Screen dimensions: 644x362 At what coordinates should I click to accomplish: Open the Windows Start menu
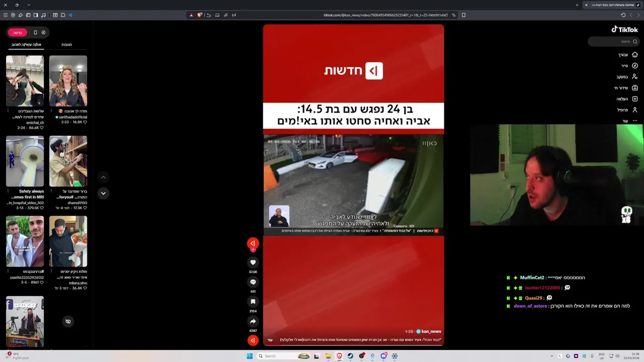tap(250, 356)
